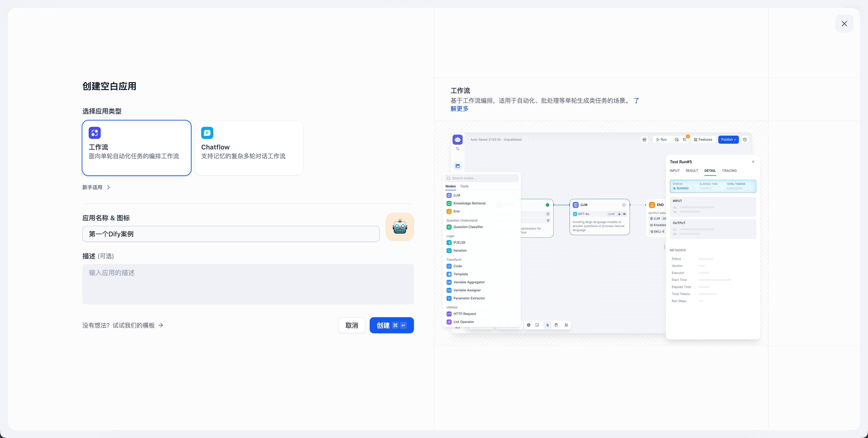This screenshot has width=868, height=438.
Task: Select the 工作流 app type card
Action: 136,148
